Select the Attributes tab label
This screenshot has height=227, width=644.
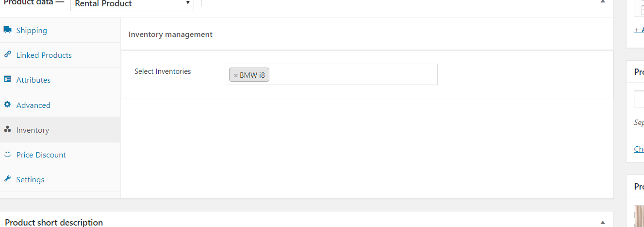[33, 80]
